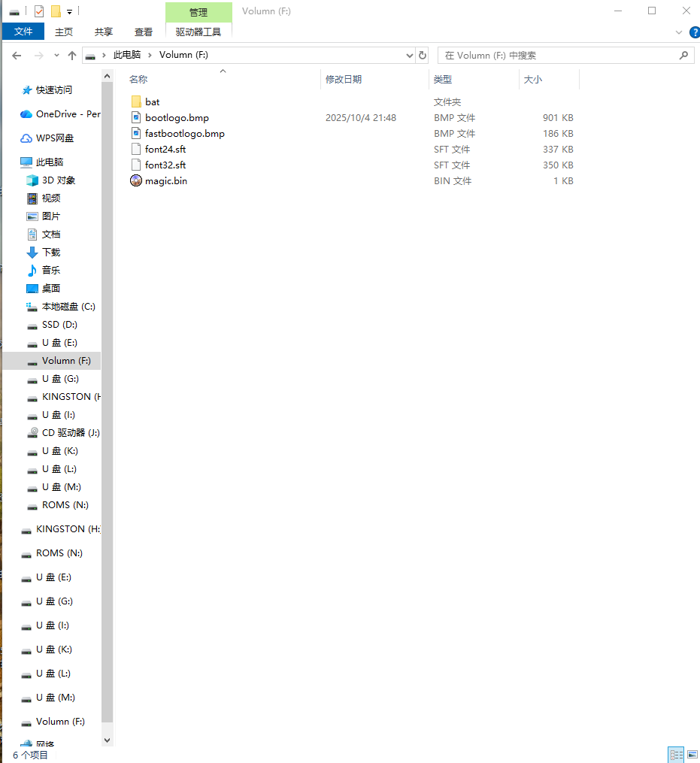Sort by the 修改日期 column header
This screenshot has height=763, width=700.
click(344, 80)
